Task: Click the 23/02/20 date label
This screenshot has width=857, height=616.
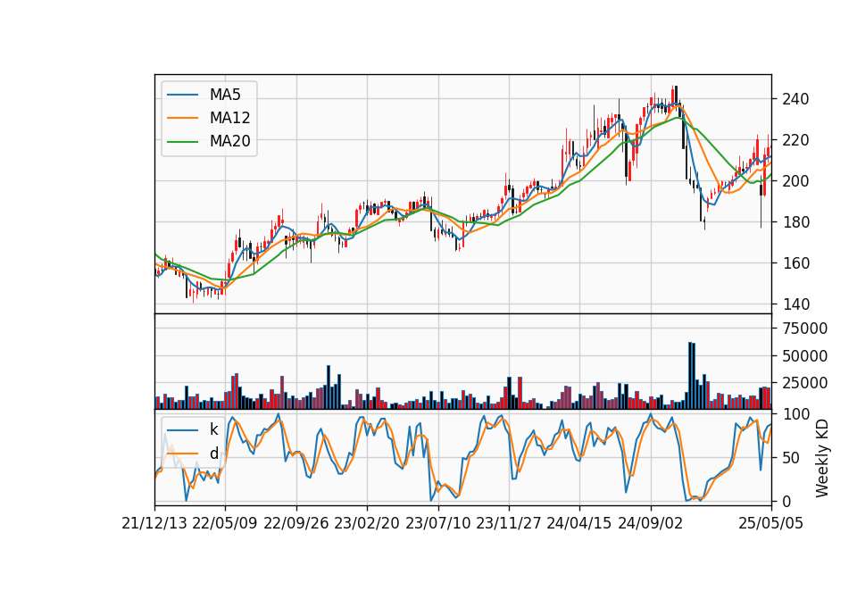Action: (x=367, y=523)
